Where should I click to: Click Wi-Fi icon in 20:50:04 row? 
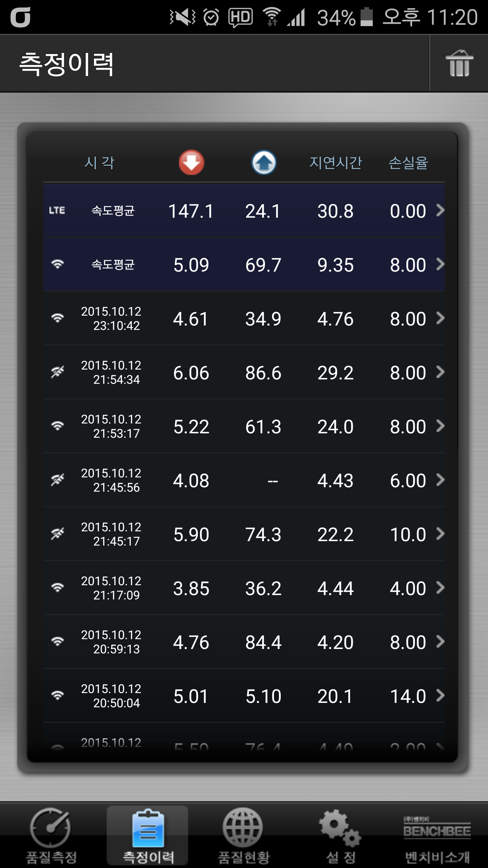(58, 695)
